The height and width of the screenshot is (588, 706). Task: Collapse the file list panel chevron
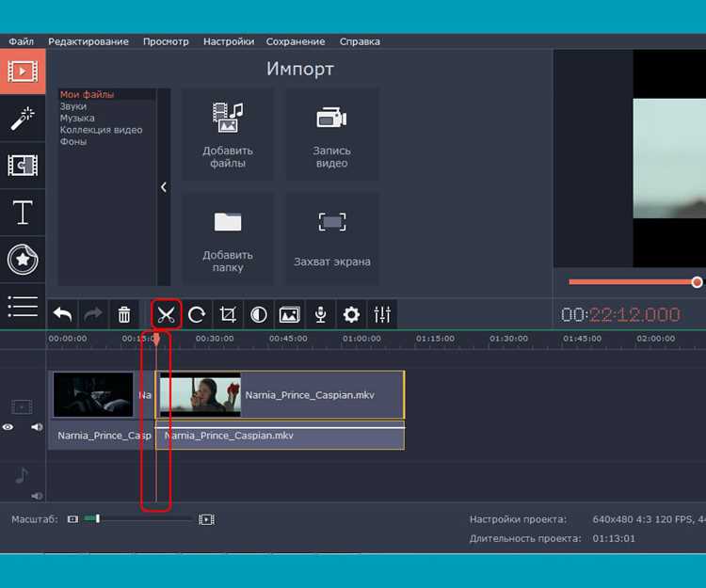164,187
